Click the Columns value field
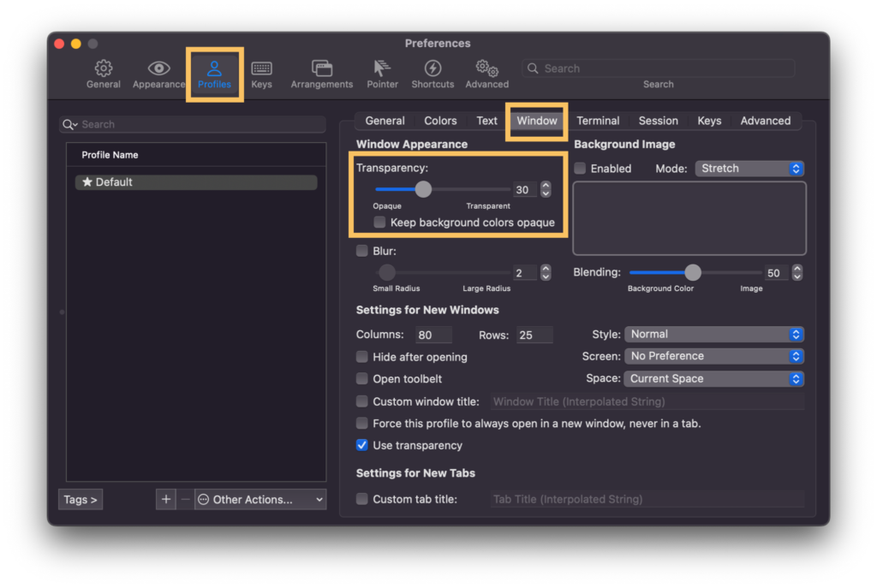The height and width of the screenshot is (588, 877). click(433, 335)
